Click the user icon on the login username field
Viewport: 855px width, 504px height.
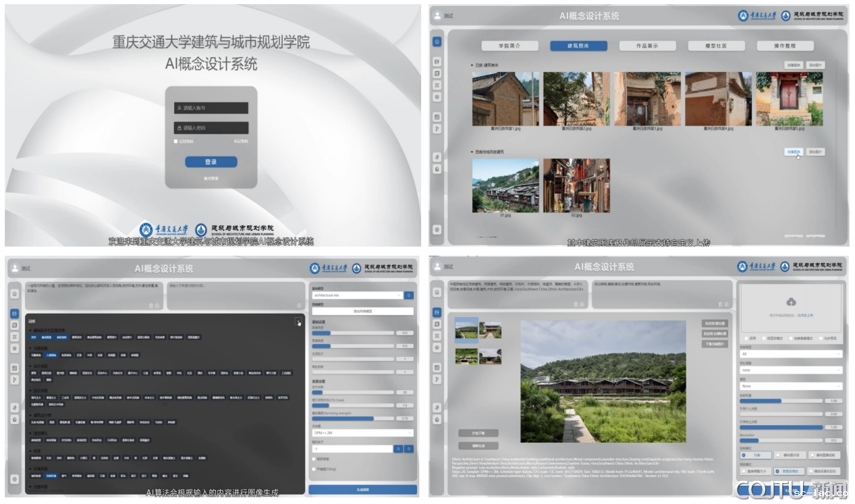(179, 108)
